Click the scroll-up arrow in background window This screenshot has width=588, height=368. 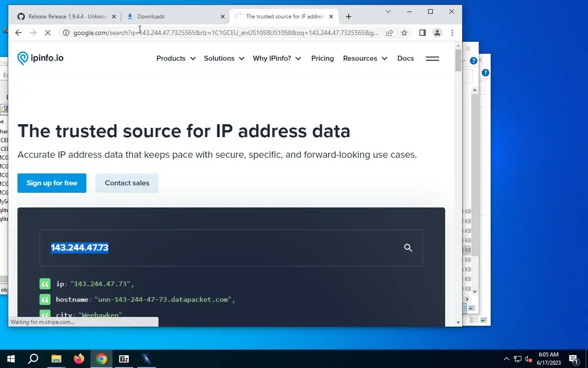pos(475,90)
